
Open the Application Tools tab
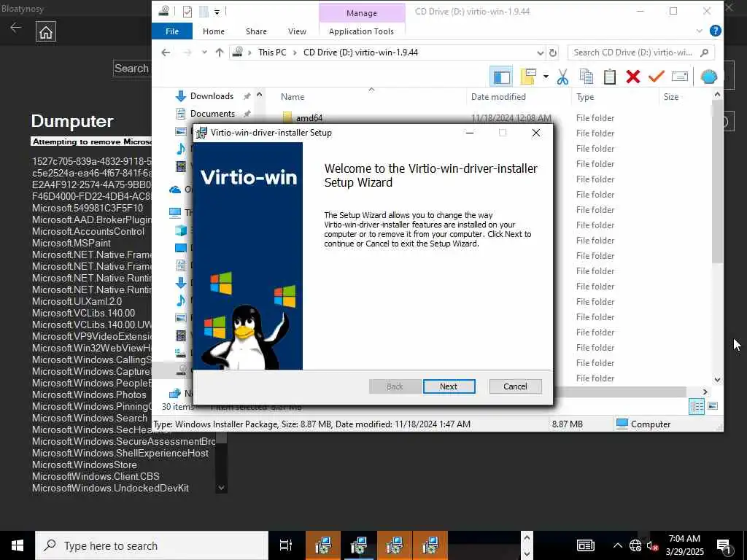(x=362, y=31)
